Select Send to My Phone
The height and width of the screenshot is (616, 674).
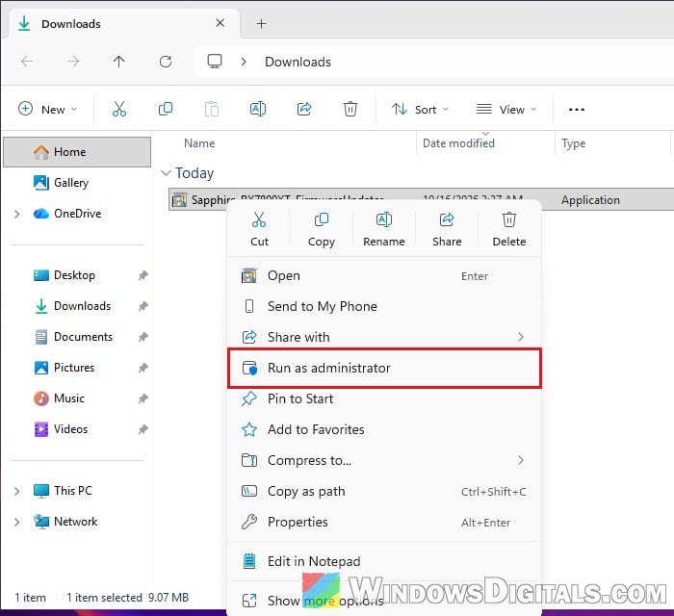click(x=384, y=306)
